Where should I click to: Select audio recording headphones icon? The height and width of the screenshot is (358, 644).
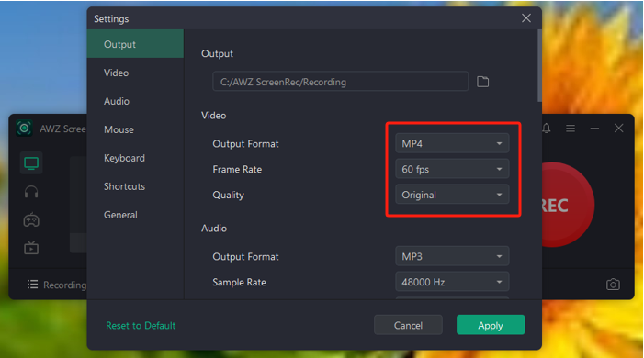31,192
